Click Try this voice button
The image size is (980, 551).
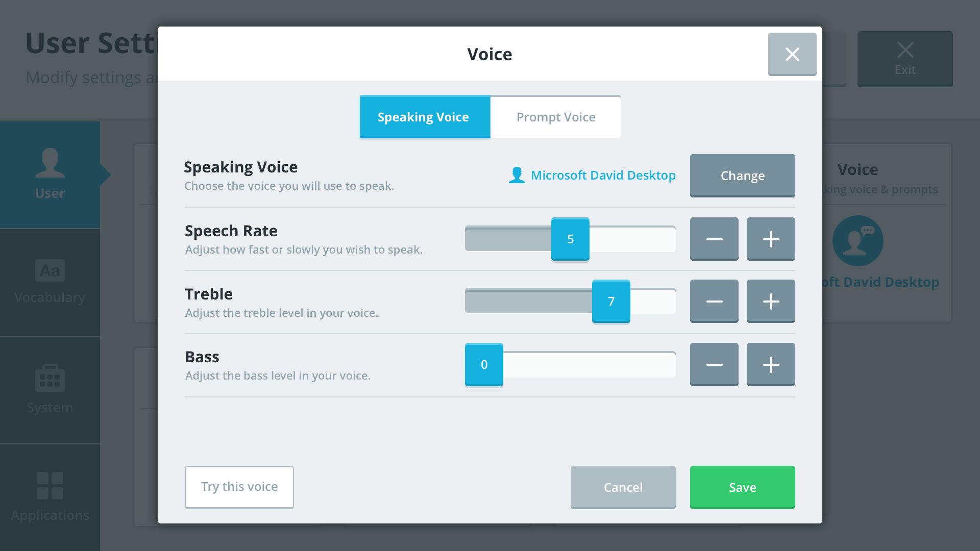(x=239, y=486)
